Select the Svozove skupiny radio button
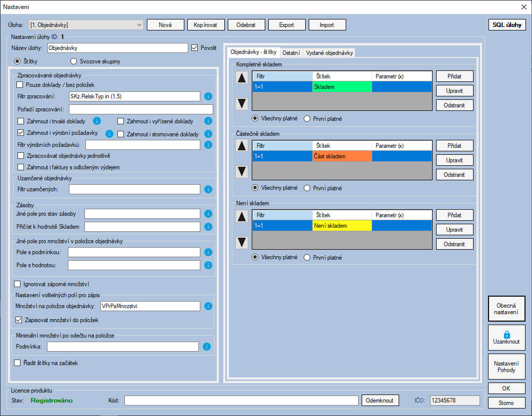The image size is (532, 416). 74,61
